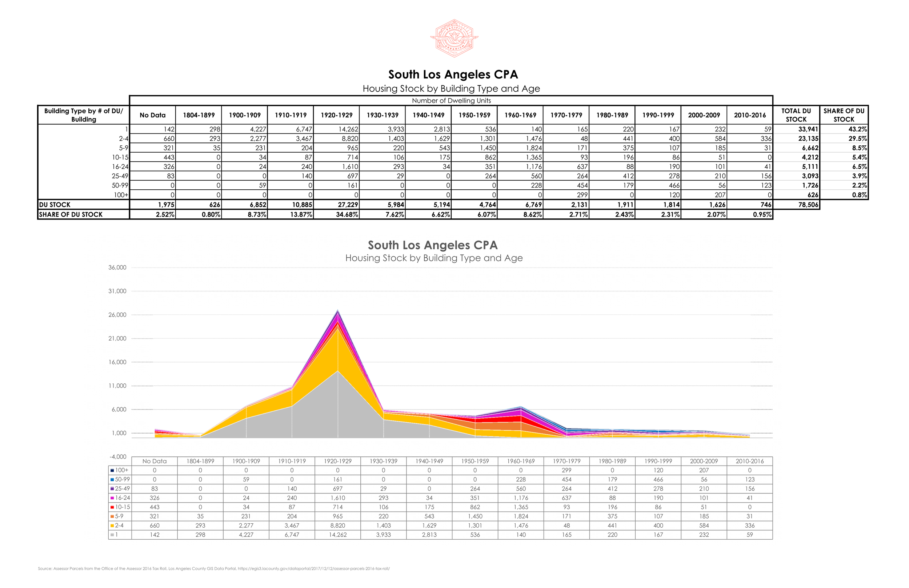Click 'Building Type by # of DU/Building' header
The height and width of the screenshot is (588, 909).
click(x=84, y=115)
